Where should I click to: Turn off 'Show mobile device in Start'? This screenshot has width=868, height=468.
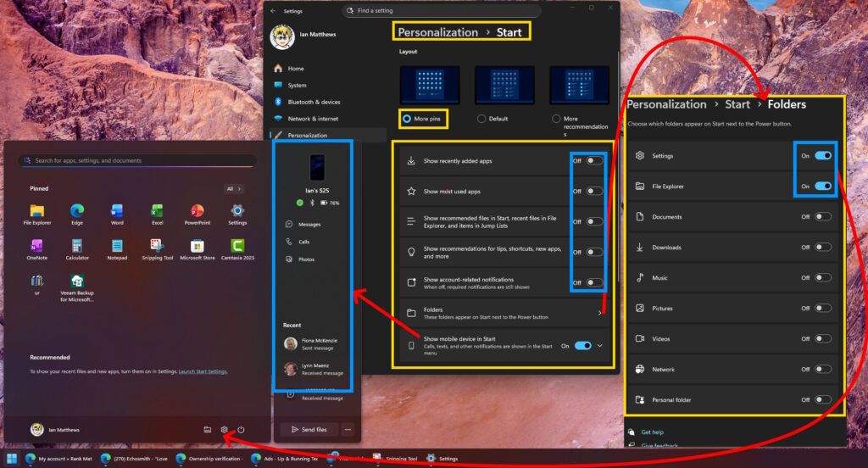coord(583,346)
